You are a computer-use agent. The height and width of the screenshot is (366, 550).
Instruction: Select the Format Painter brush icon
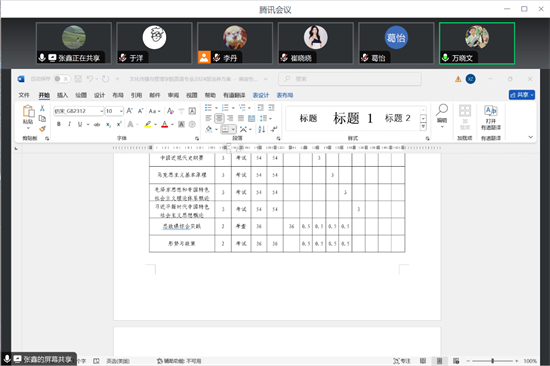(42, 129)
